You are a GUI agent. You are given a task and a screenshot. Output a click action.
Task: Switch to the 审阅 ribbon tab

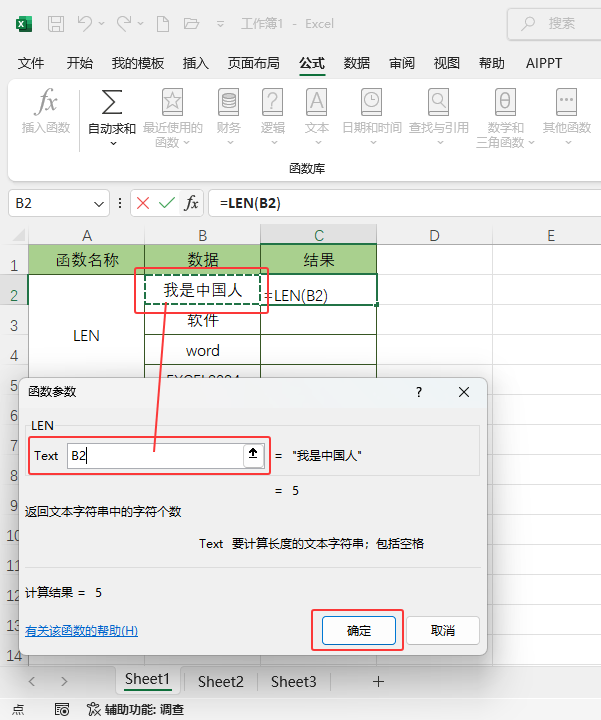(x=402, y=63)
